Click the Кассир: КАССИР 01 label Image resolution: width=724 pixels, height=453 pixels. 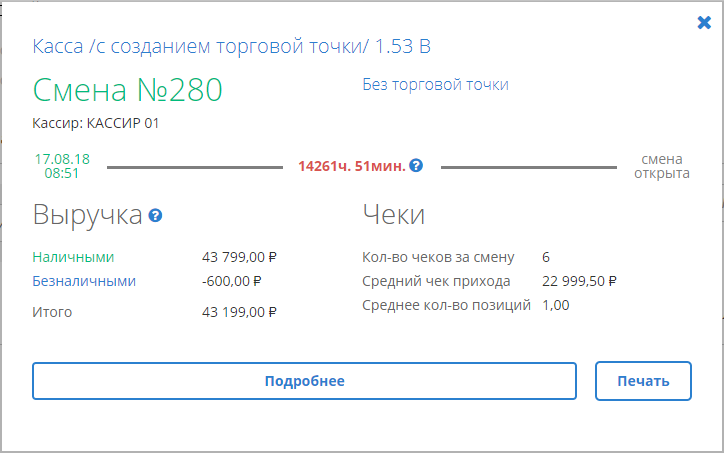[95, 123]
